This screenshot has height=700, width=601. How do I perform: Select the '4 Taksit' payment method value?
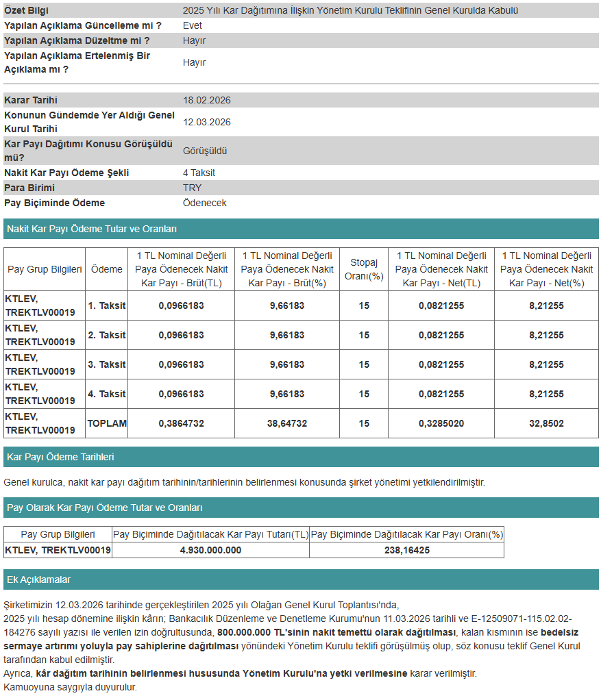click(199, 173)
